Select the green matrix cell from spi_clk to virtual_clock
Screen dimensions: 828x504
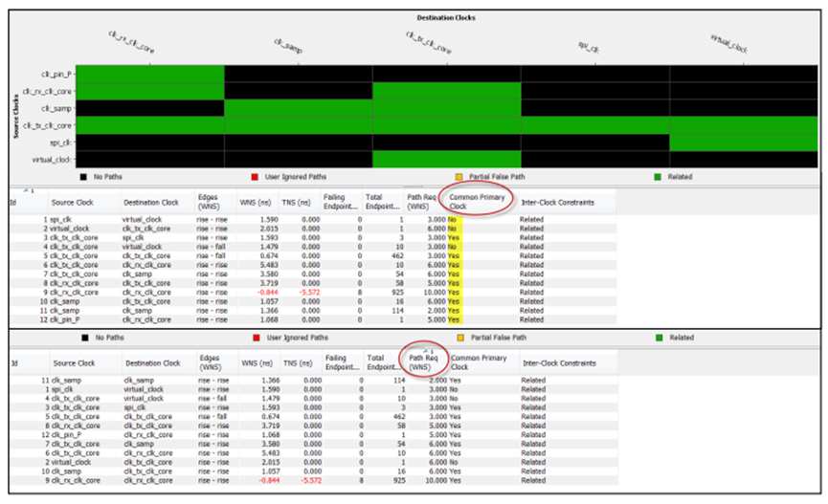pos(744,142)
